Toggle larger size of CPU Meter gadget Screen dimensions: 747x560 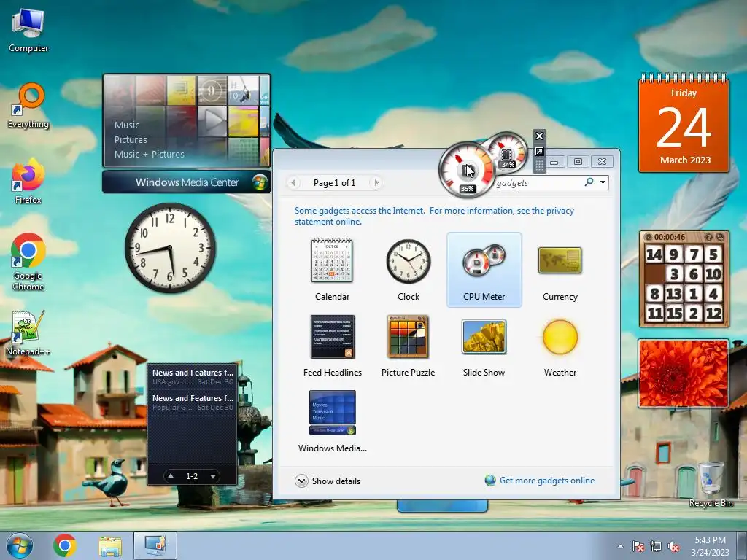point(539,152)
